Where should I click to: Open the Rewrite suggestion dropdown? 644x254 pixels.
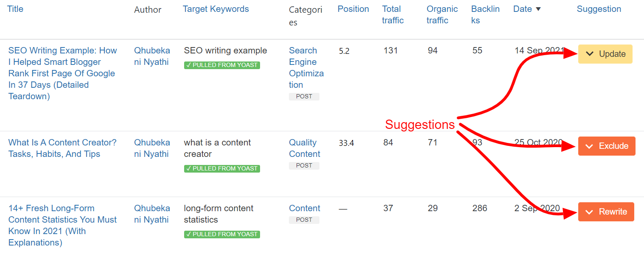click(x=606, y=212)
